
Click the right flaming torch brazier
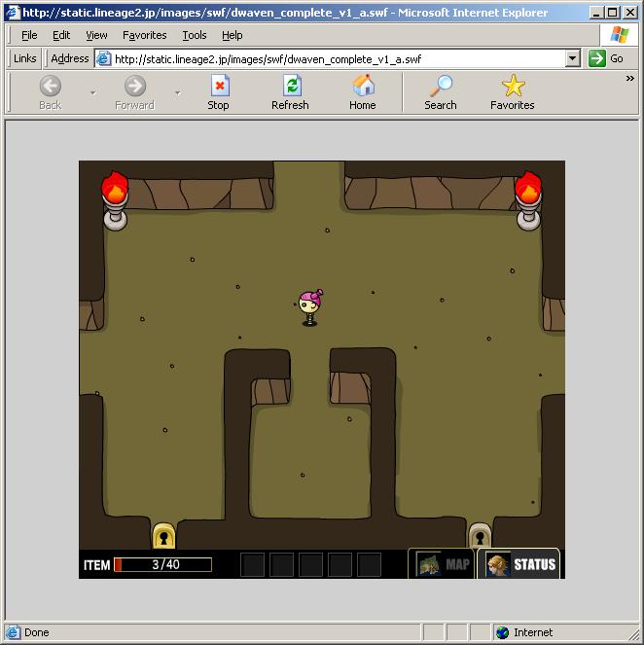(528, 200)
